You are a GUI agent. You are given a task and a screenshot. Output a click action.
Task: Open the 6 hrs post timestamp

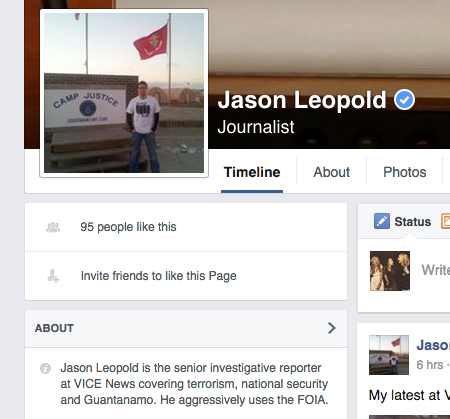(430, 365)
